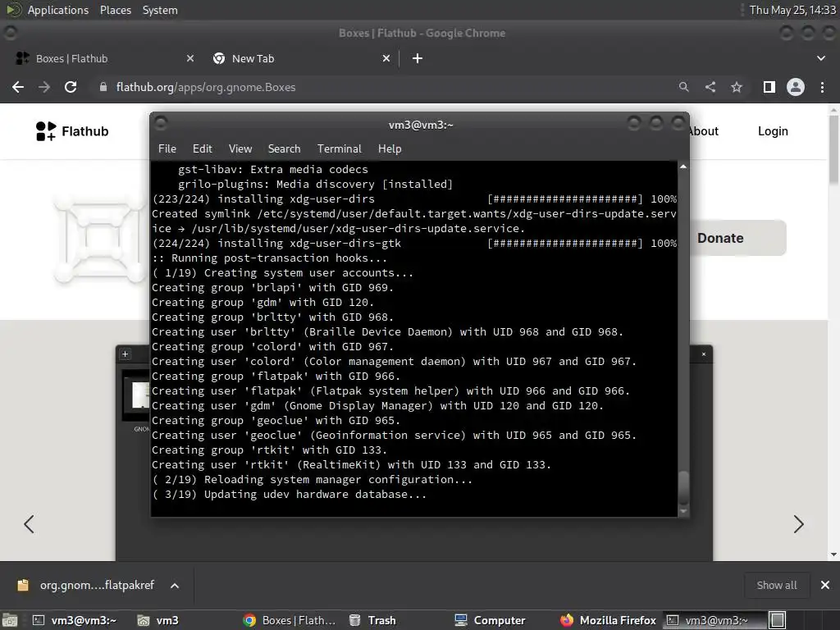Screen dimensions: 840x630
Task: Reload the Flathub page
Action: (x=71, y=87)
